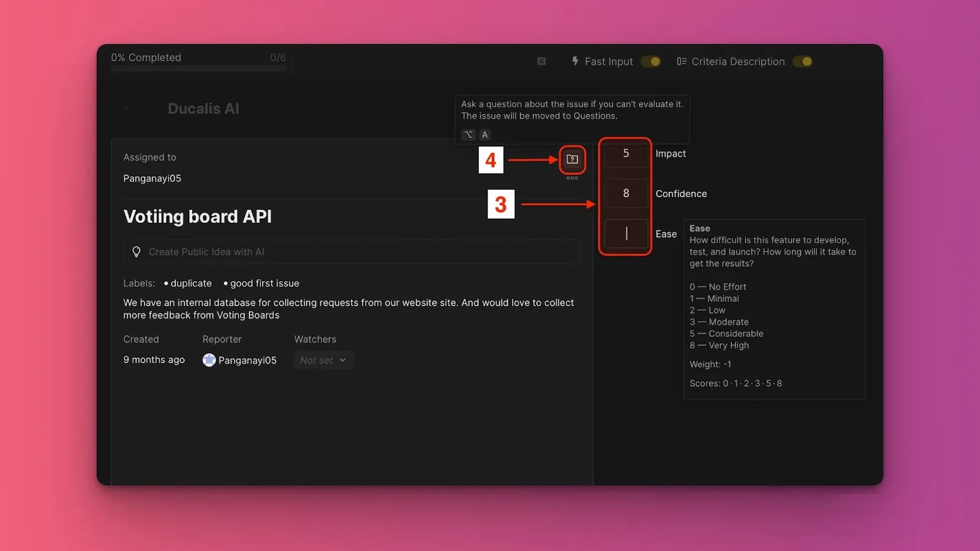Turn off Criteria Description toggle
The width and height of the screenshot is (980, 551).
(802, 61)
